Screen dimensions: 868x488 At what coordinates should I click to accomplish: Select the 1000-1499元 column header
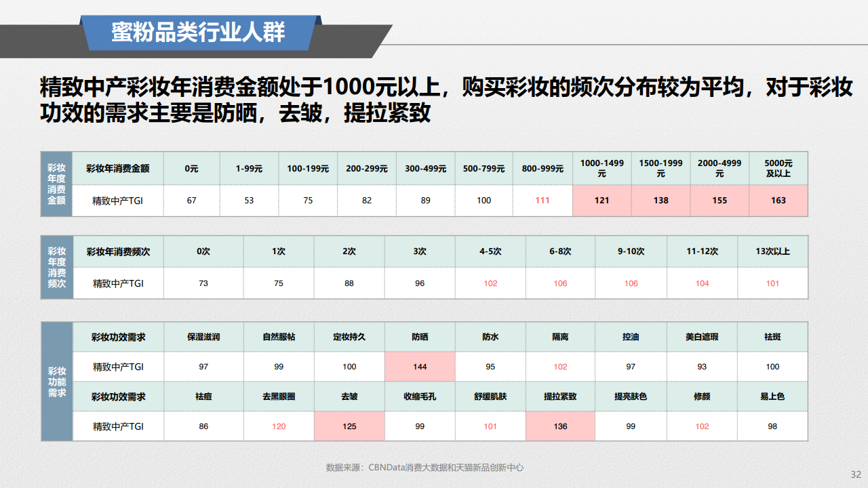(601, 168)
